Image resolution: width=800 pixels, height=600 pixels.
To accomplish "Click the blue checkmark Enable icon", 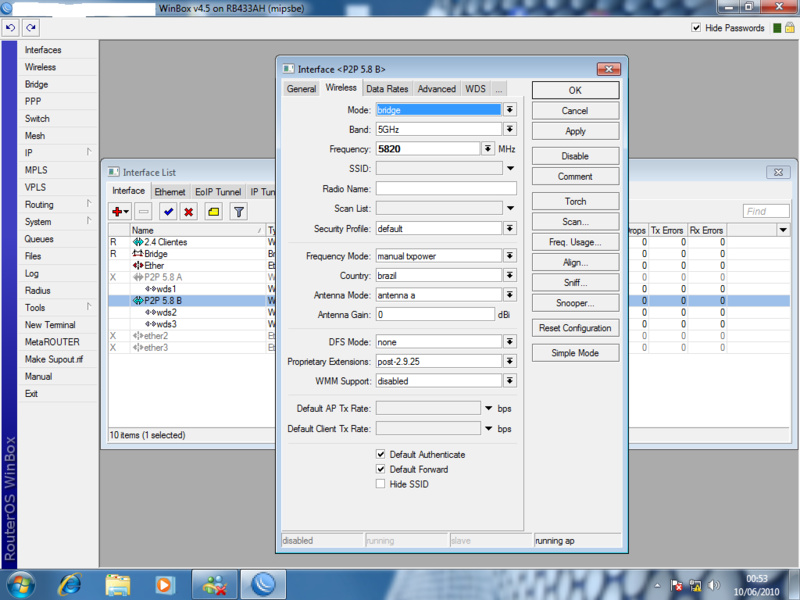I will pyautogui.click(x=168, y=211).
